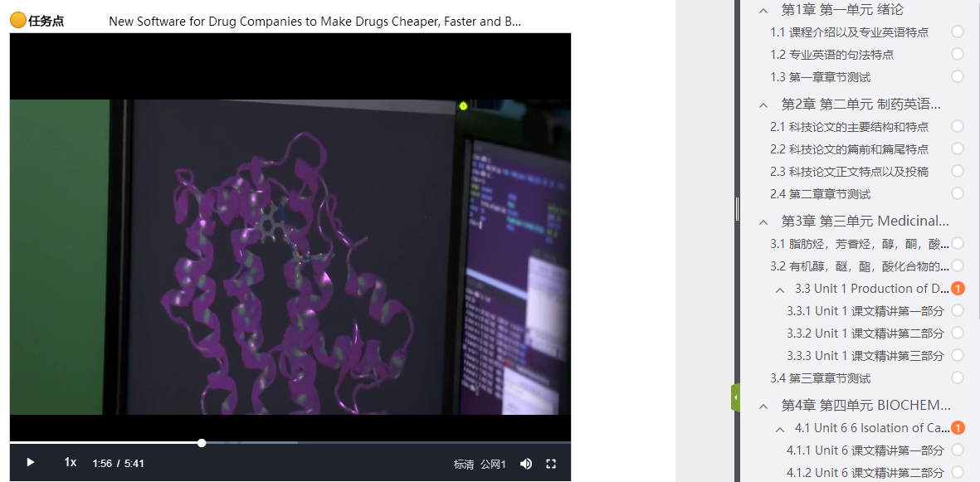Viewport: 980px width, 482px height.
Task: Click status circle beside 3.3.2 Unit 1 课文精讲第二部分
Action: click(x=958, y=333)
